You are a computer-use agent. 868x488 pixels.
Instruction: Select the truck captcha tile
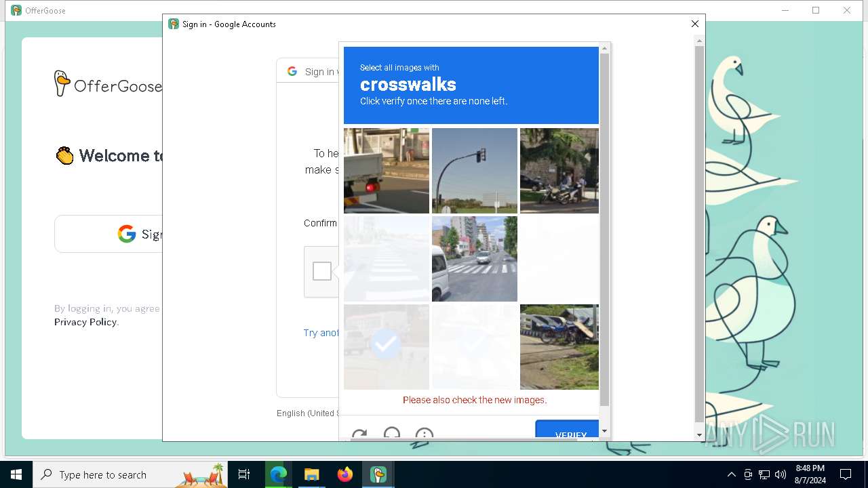click(387, 171)
